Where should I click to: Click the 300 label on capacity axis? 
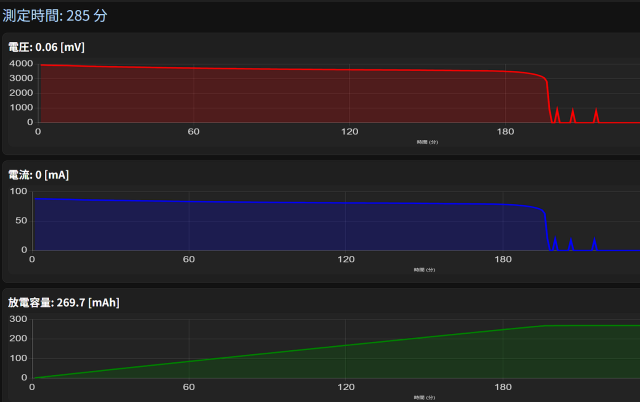(x=18, y=319)
